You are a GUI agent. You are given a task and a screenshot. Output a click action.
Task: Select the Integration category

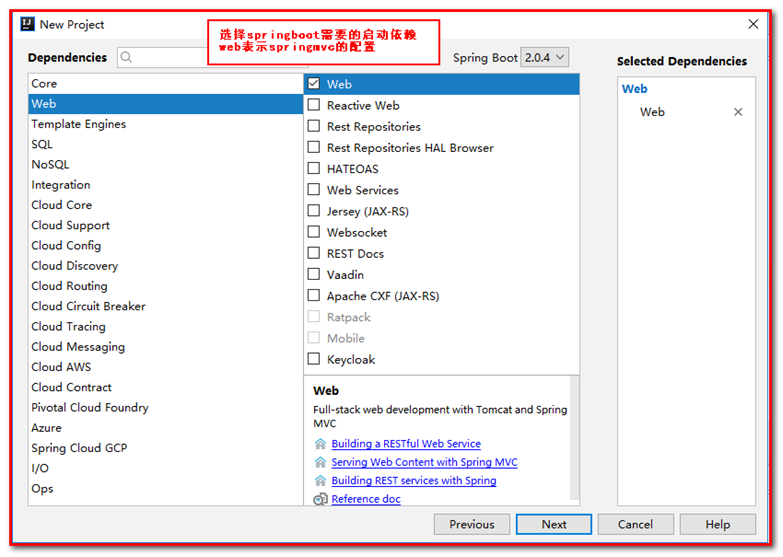(166, 185)
